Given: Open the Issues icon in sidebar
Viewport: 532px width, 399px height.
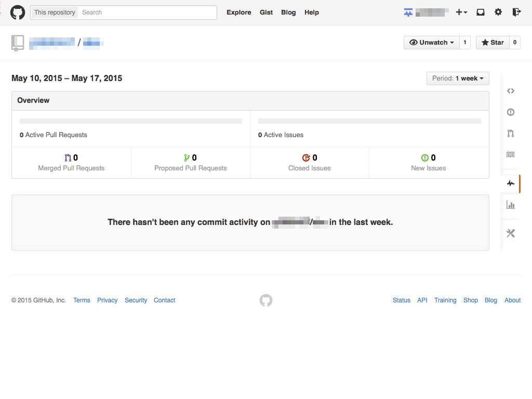Looking at the screenshot, I should [511, 112].
